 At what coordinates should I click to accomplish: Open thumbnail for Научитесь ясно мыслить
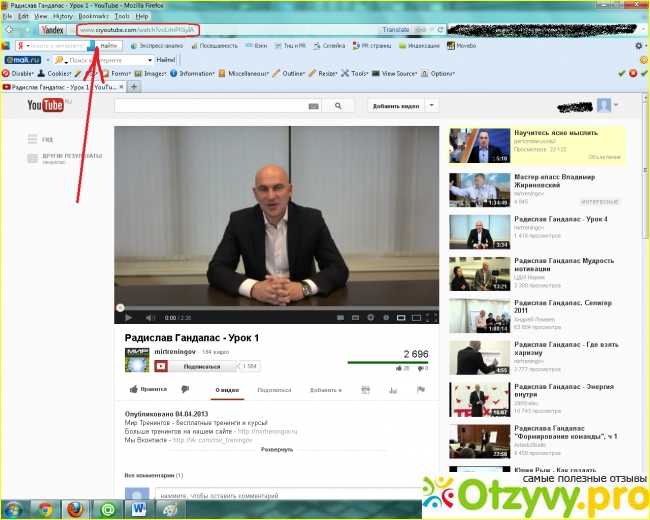pyautogui.click(x=480, y=146)
